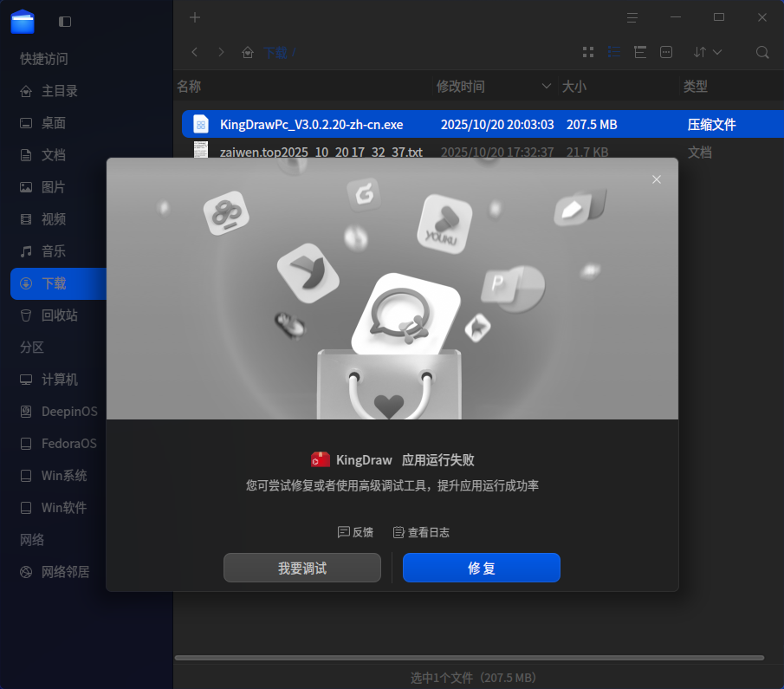Sort by 大小 column header

(574, 86)
